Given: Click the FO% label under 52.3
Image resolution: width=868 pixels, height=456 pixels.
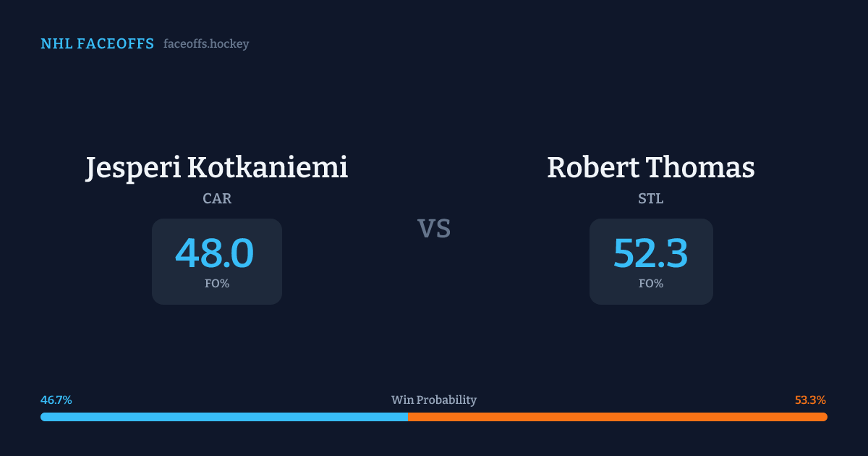Looking at the screenshot, I should coord(650,284).
